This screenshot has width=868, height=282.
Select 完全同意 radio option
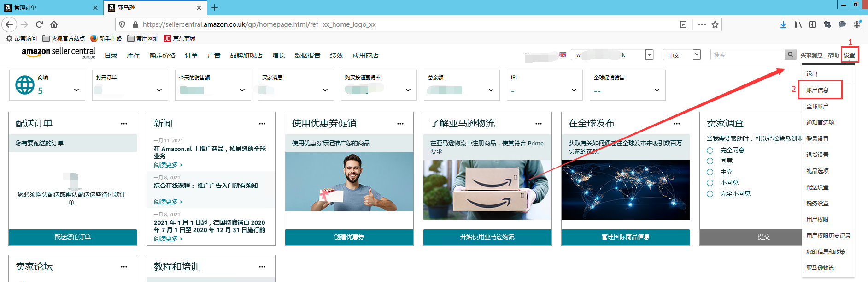pos(710,150)
